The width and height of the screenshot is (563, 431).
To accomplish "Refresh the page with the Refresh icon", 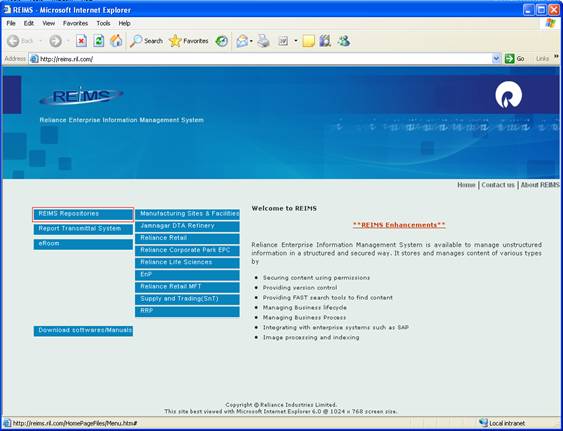I will pyautogui.click(x=99, y=41).
